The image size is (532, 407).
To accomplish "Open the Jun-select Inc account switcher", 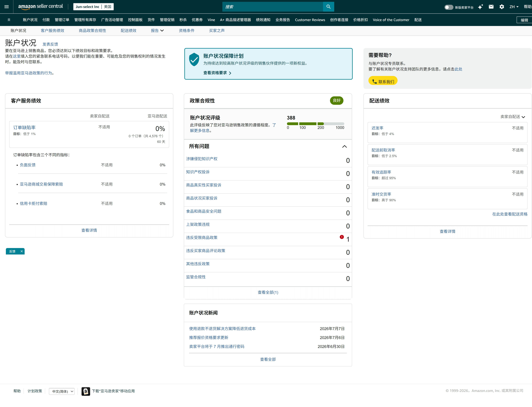I will 93,7.
